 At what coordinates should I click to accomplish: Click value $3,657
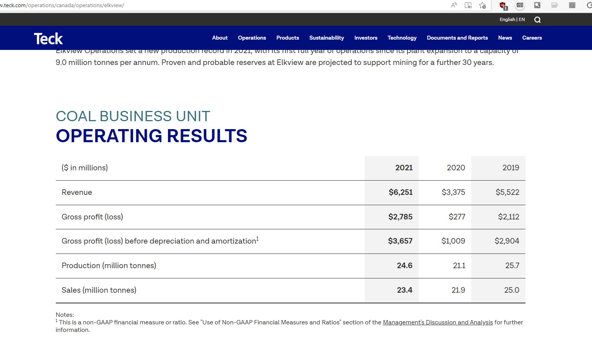pyautogui.click(x=400, y=241)
